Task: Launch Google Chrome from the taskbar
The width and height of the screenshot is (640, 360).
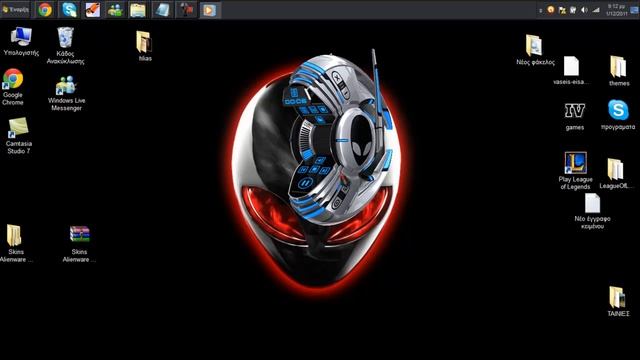Action: pyautogui.click(x=45, y=10)
